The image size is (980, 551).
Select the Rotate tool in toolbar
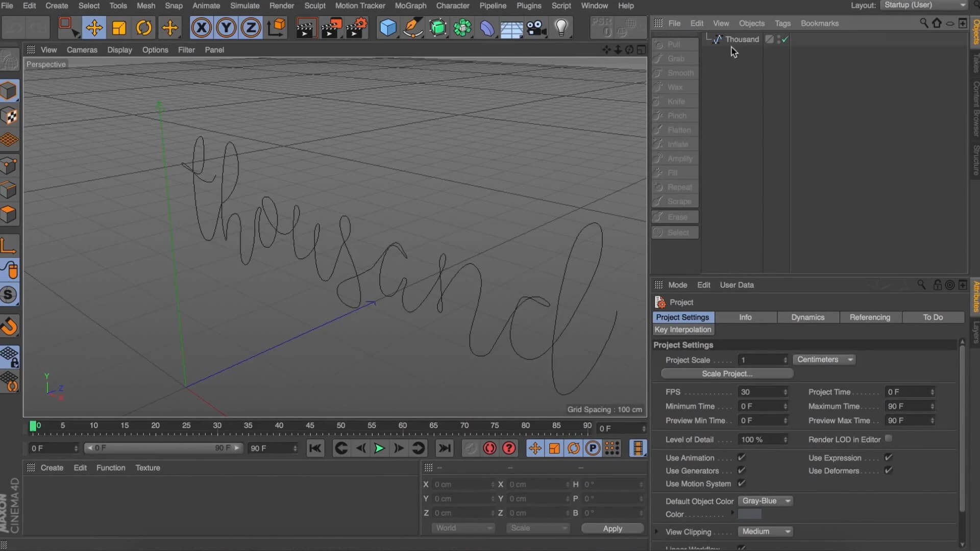click(x=144, y=28)
